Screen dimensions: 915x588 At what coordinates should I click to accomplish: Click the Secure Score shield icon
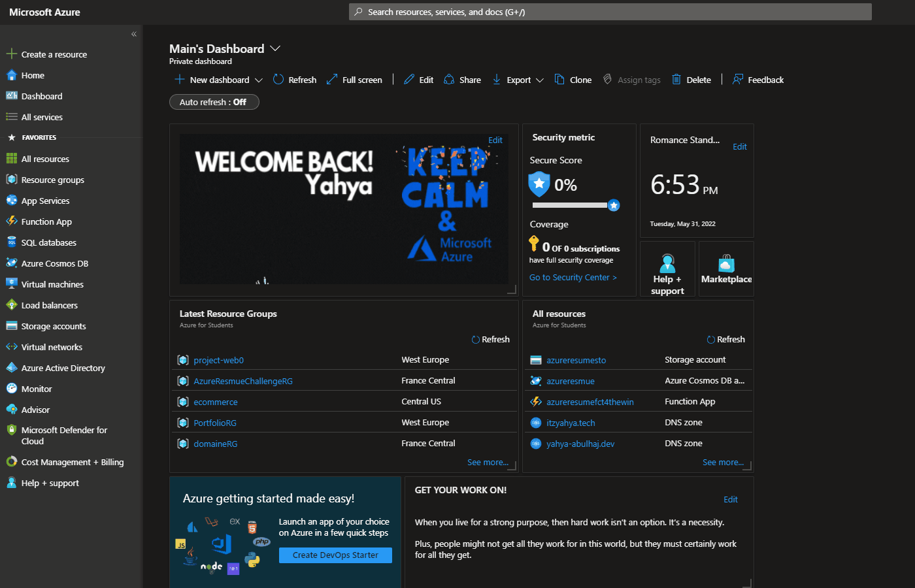pyautogui.click(x=539, y=184)
